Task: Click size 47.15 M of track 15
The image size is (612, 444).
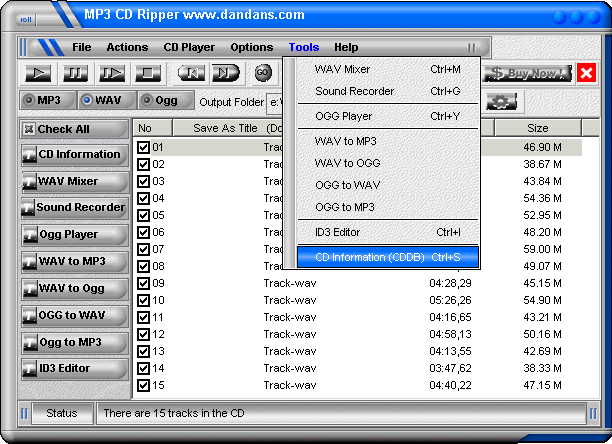Action: point(542,385)
